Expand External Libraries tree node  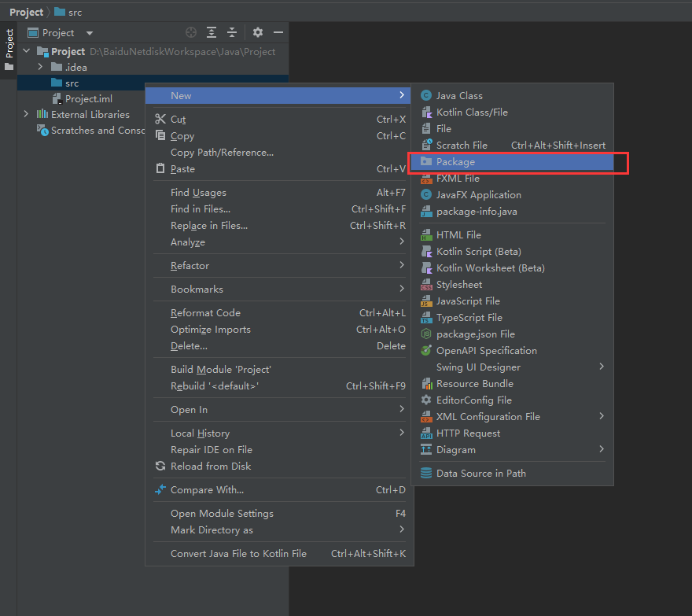26,114
